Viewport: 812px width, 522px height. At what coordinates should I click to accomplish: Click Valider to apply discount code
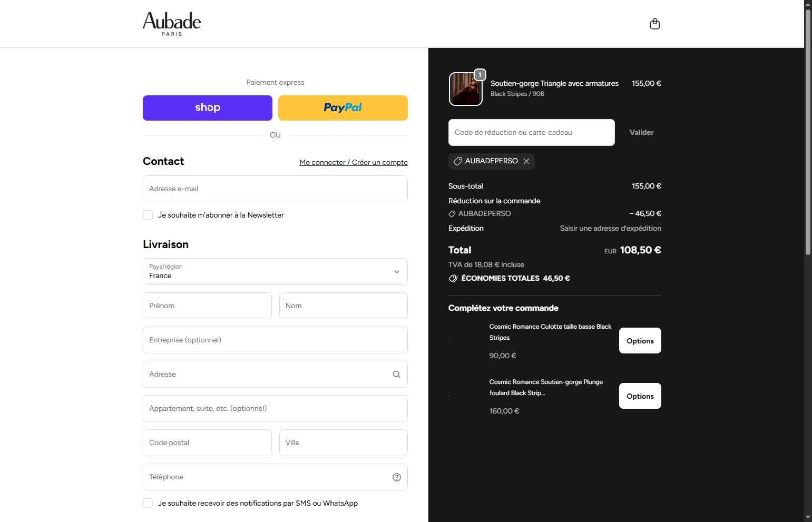pos(641,132)
